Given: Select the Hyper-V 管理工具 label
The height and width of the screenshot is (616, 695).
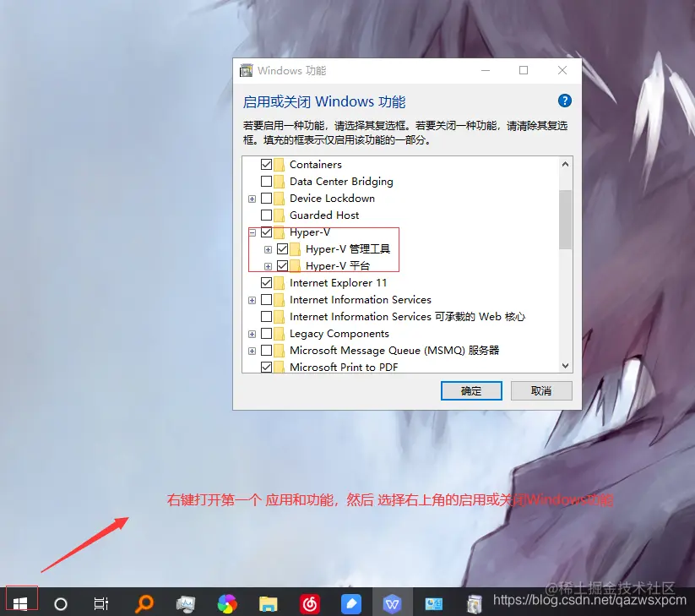Looking at the screenshot, I should [348, 248].
